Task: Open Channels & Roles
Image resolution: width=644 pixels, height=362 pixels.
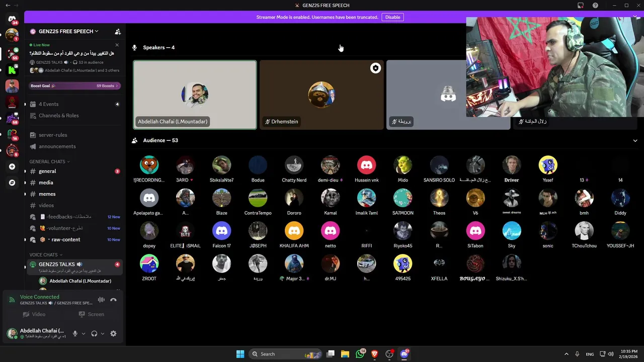Action: (x=74, y=116)
